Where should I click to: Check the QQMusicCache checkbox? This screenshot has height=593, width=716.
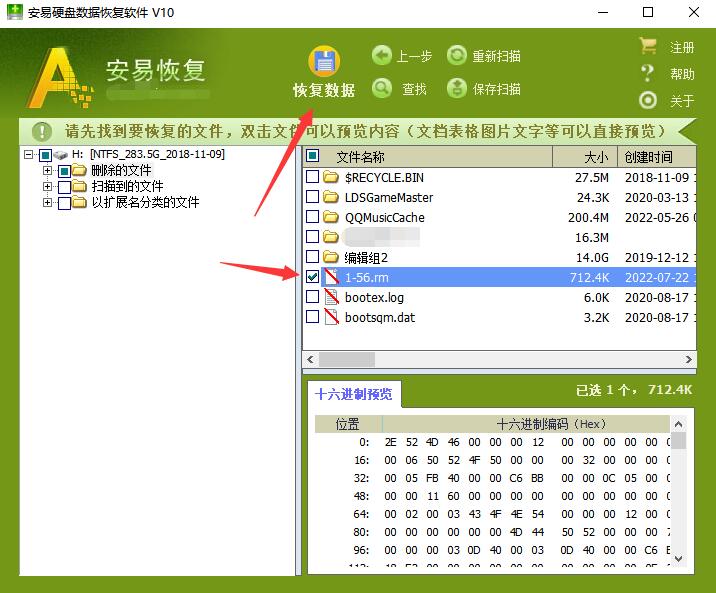[x=312, y=216]
